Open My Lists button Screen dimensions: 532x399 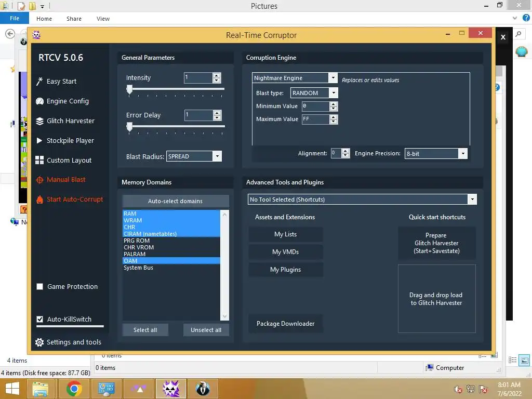[286, 234]
